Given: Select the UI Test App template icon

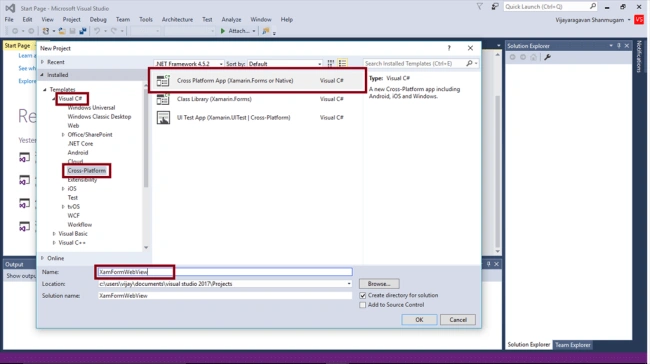Looking at the screenshot, I should click(163, 118).
